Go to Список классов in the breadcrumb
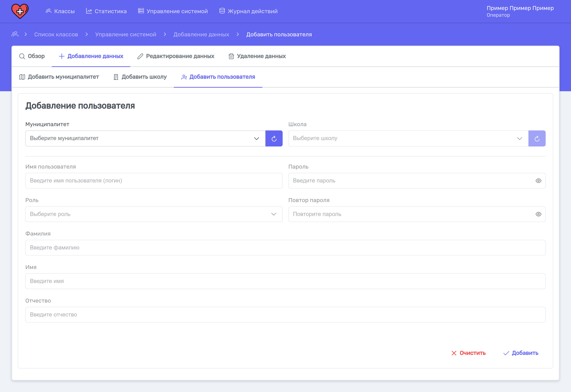 click(x=56, y=34)
